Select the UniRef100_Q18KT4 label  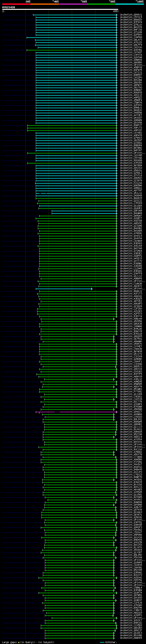(x=131, y=593)
